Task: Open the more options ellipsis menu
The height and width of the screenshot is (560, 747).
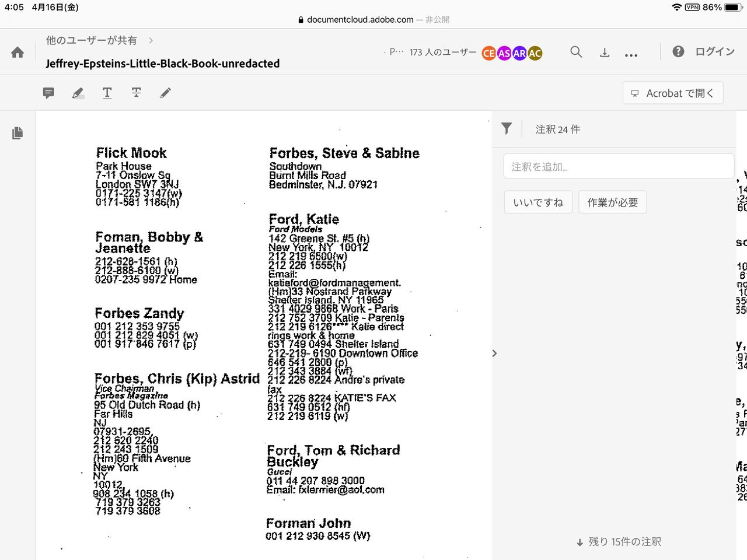Action: (x=631, y=55)
